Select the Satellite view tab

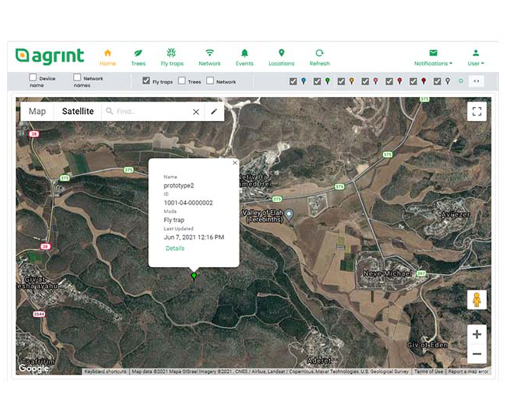coord(78,112)
